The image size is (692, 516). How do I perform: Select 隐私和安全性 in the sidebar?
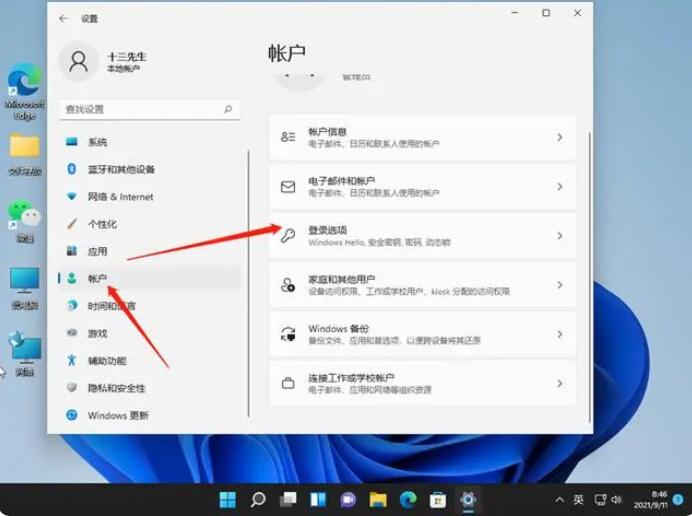pyautogui.click(x=150, y=388)
